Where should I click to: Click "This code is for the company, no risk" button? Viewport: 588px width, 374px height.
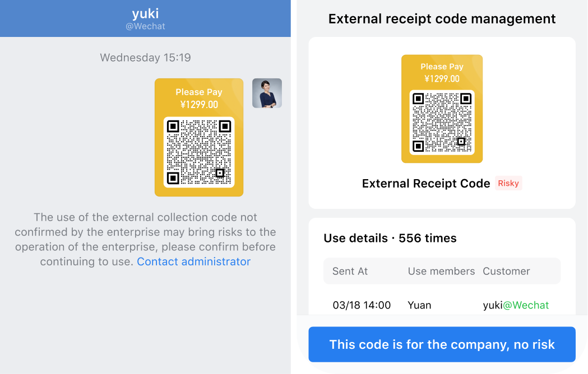tap(442, 344)
